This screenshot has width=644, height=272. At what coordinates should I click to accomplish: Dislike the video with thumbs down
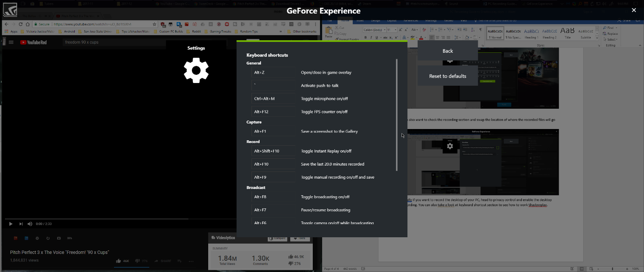137,261
